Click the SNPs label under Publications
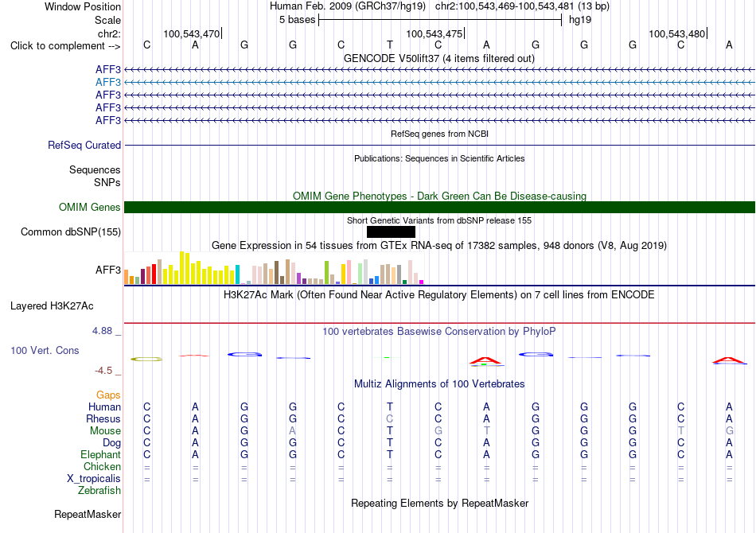The image size is (756, 533). click(107, 183)
